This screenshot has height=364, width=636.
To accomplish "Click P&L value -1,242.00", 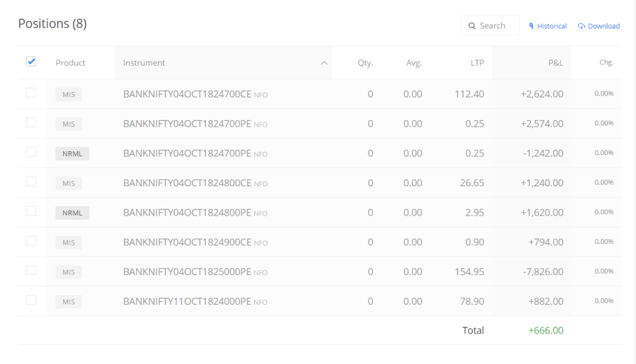I will click(x=543, y=153).
